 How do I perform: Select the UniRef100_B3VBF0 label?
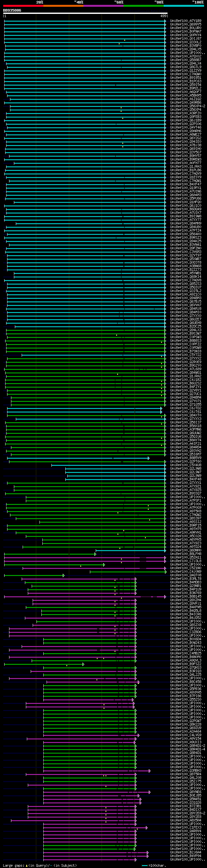pos(186,46)
